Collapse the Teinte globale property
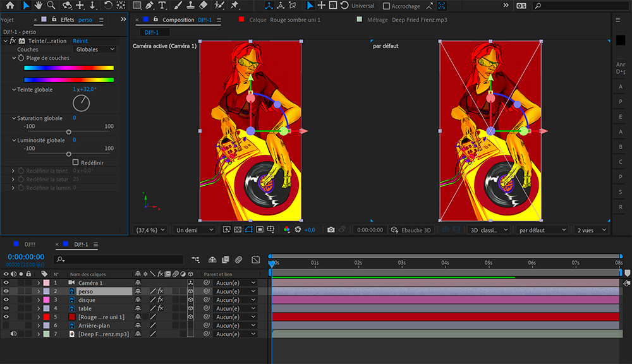The image size is (632, 364). pos(14,90)
